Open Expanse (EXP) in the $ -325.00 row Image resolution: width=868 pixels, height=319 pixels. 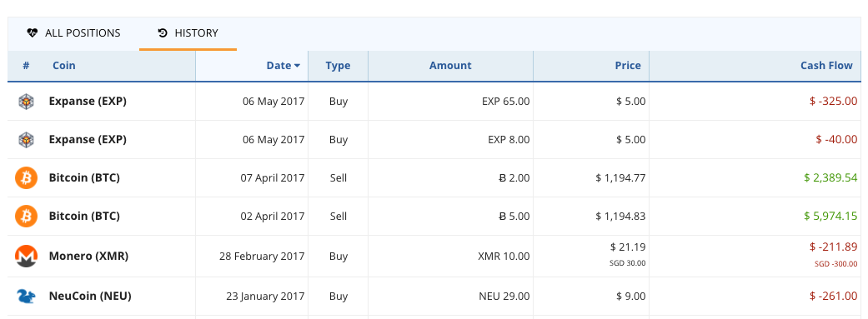coord(88,102)
